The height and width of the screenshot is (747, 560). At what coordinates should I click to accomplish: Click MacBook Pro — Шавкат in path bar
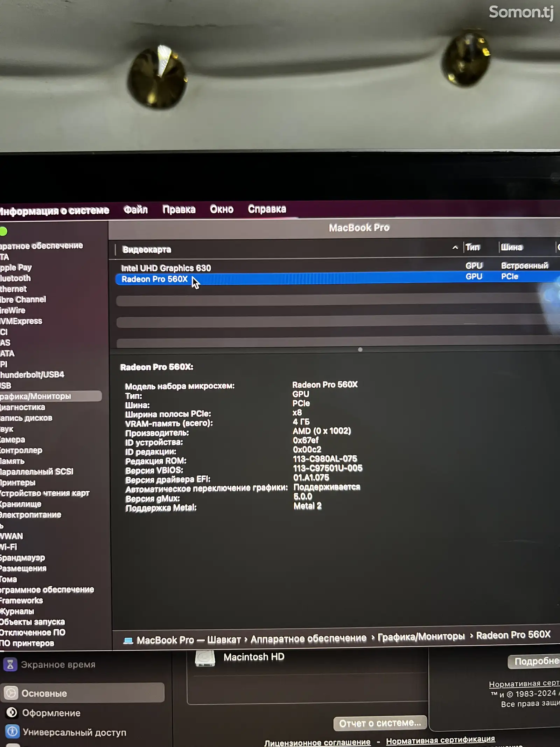tap(189, 640)
